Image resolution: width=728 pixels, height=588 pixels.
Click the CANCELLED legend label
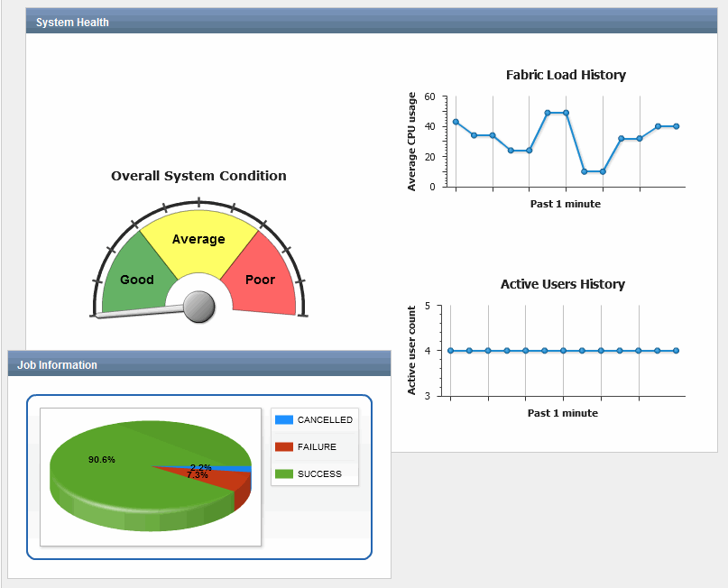click(325, 420)
